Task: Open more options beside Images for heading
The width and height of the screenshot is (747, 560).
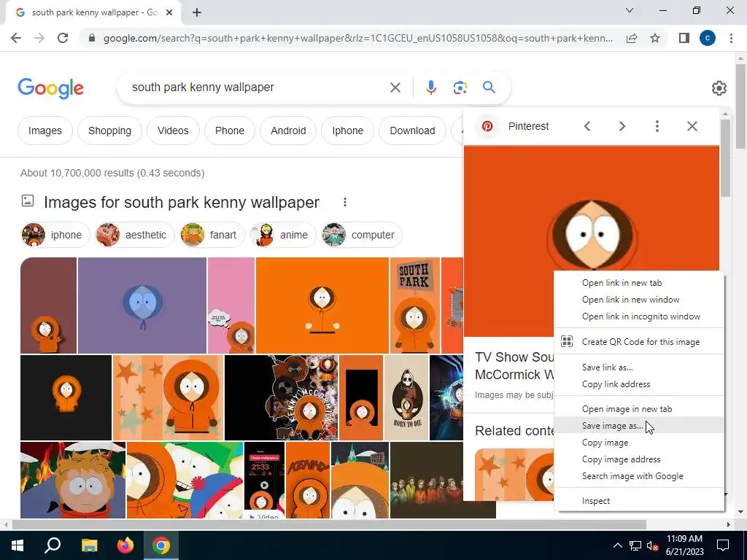Action: [x=345, y=203]
